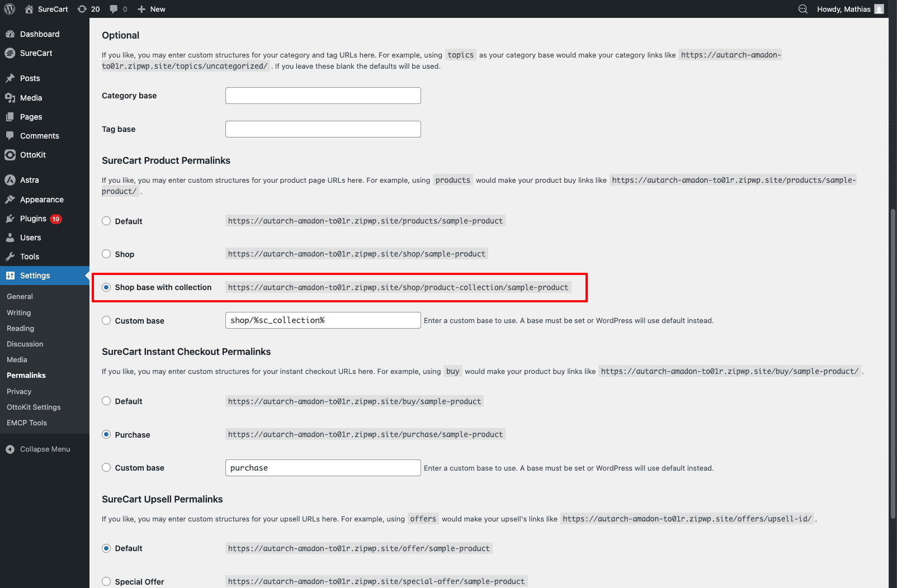The width and height of the screenshot is (897, 588).
Task: Click the Tools wrench icon
Action: (x=10, y=257)
